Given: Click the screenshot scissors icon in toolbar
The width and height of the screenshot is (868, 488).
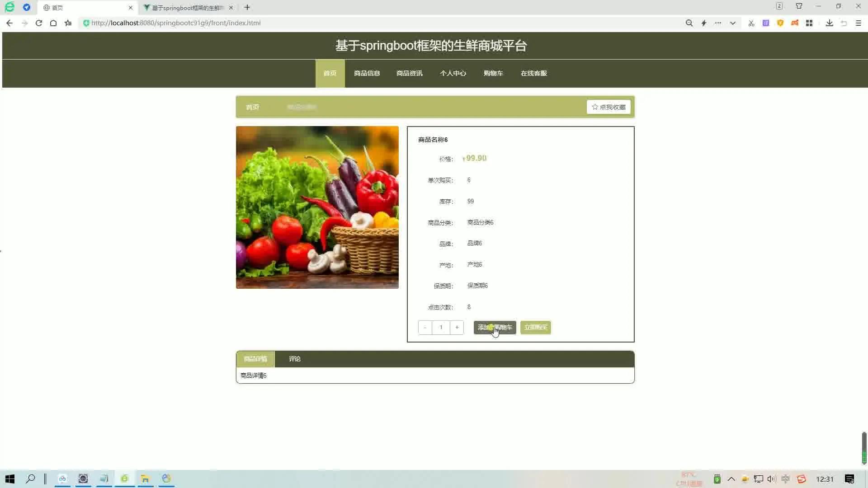Looking at the screenshot, I should pyautogui.click(x=751, y=23).
